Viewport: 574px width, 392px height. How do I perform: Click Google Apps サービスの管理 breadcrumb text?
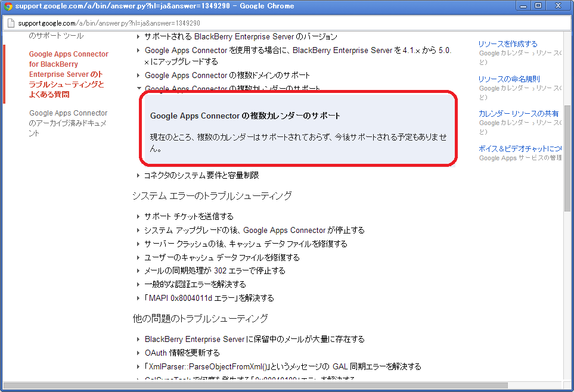click(520, 158)
